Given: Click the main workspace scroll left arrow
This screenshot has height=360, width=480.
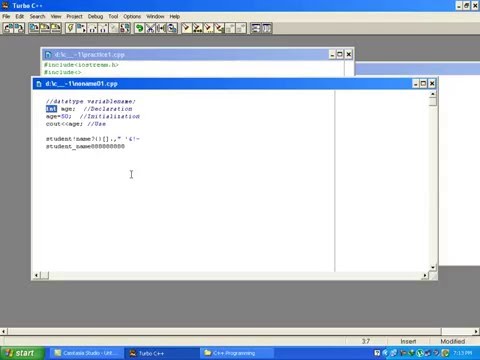Looking at the screenshot, I should coord(3,331).
